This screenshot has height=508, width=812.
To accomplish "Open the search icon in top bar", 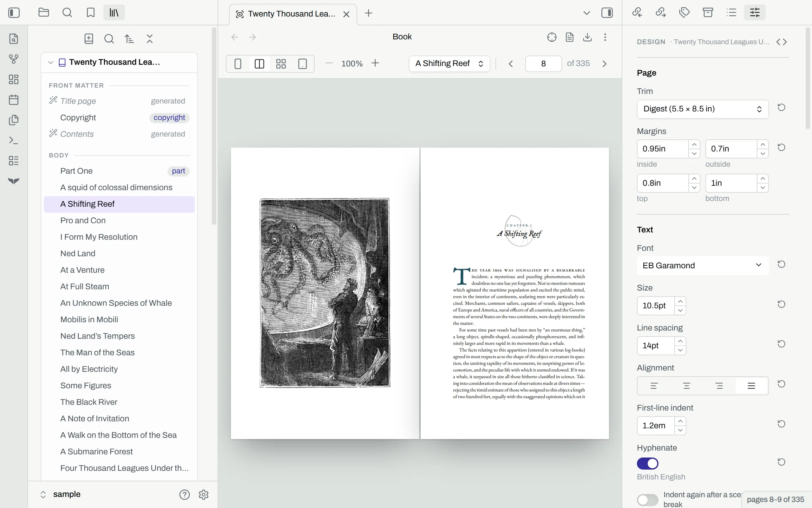I will click(x=67, y=13).
